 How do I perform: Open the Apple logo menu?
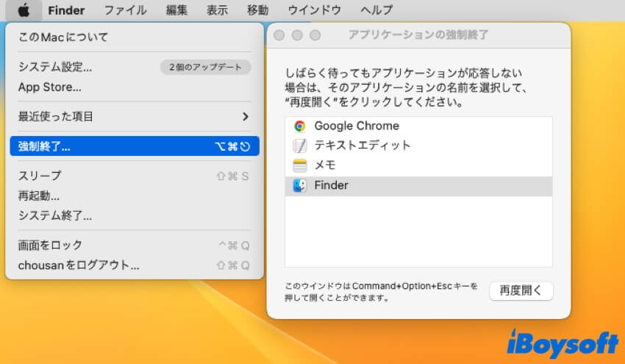[x=24, y=10]
